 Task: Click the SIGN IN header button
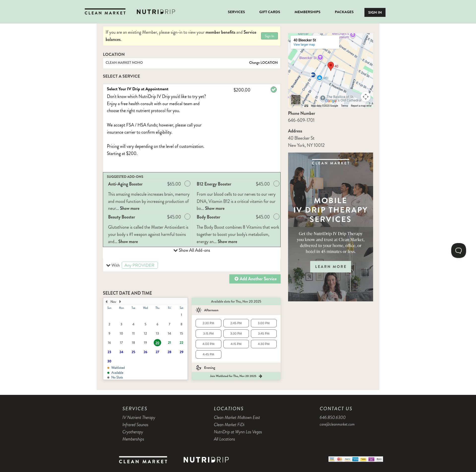click(x=375, y=12)
